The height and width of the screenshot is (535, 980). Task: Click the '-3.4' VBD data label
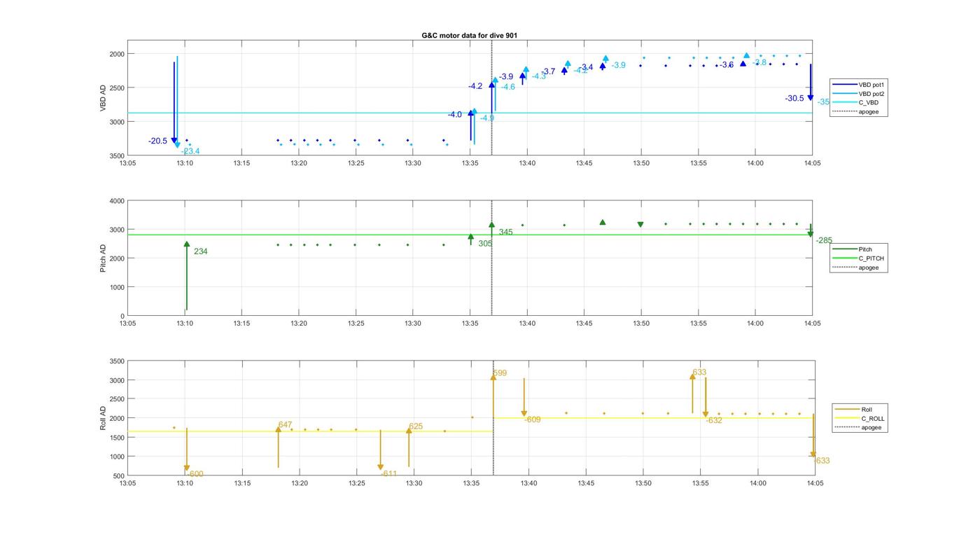(x=586, y=67)
